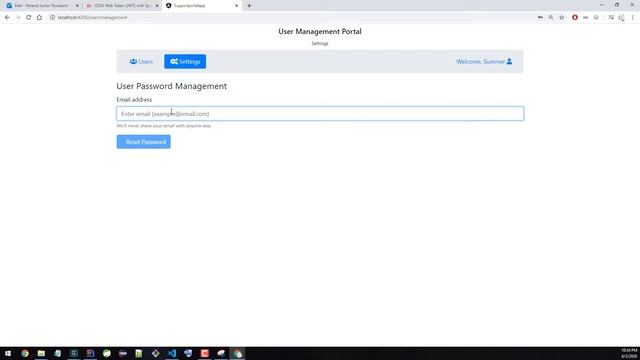
Task: Open the Users tab
Action: coord(141,62)
